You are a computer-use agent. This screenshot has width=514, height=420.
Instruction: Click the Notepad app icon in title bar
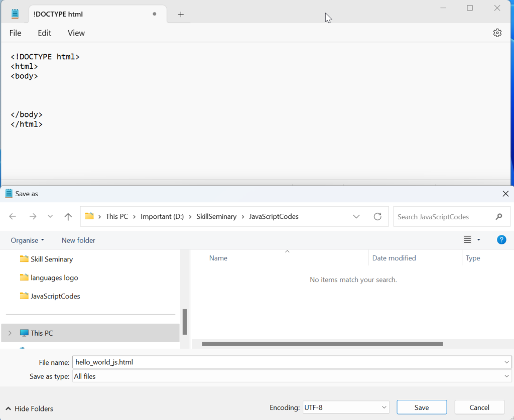15,14
